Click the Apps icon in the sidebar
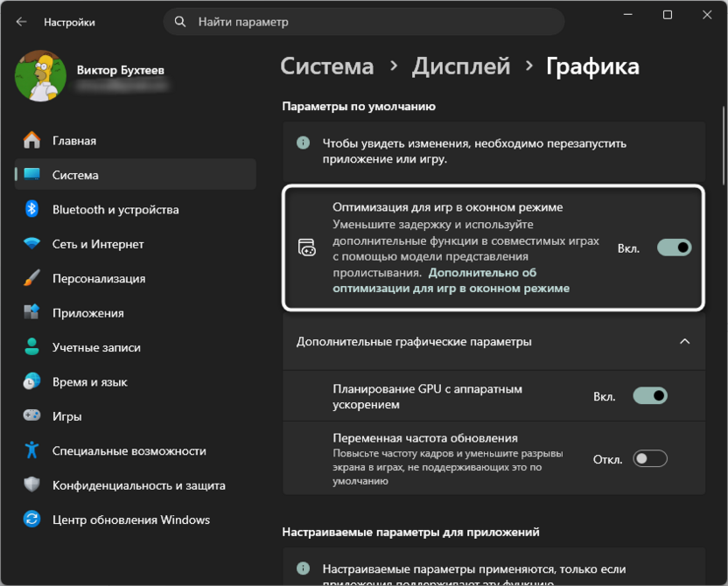The image size is (728, 586). click(x=33, y=312)
